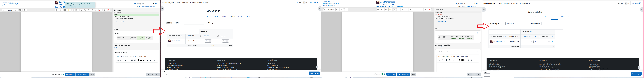Click View all submissions in the Graded view
644x78 pixels.
(7, 6)
